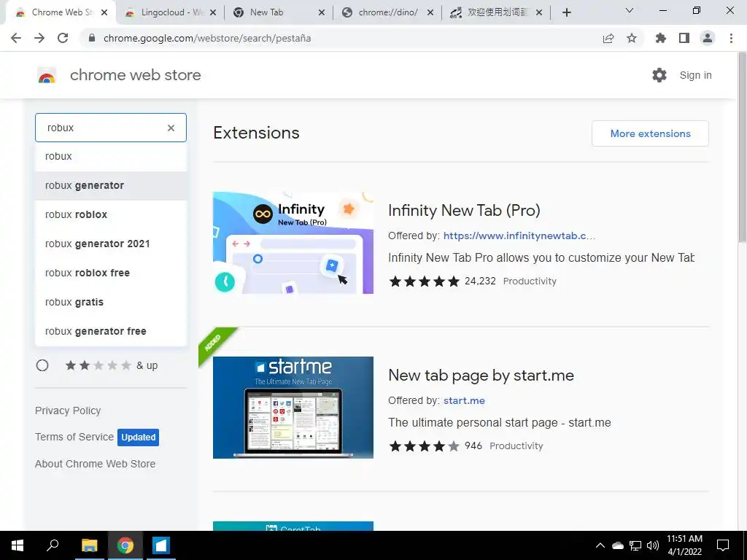Click the chrome web store rainbow logo
This screenshot has width=747, height=560.
[x=47, y=75]
